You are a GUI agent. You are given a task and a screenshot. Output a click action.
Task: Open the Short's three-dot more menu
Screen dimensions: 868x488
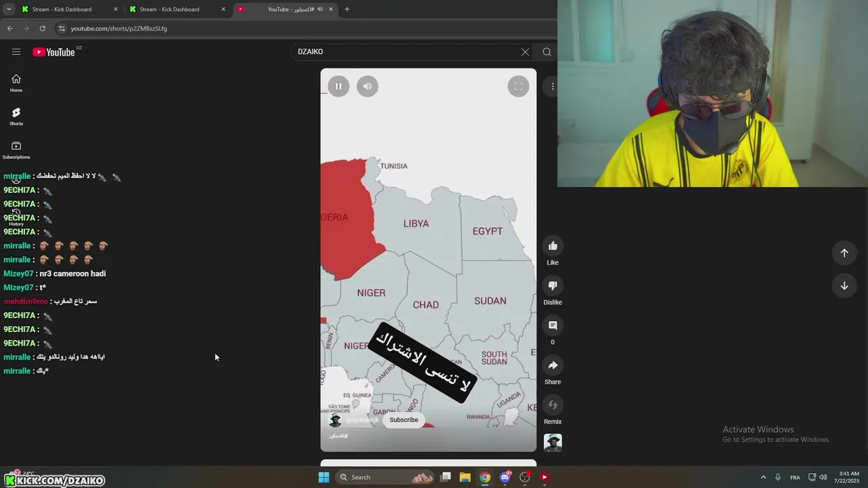(x=553, y=86)
